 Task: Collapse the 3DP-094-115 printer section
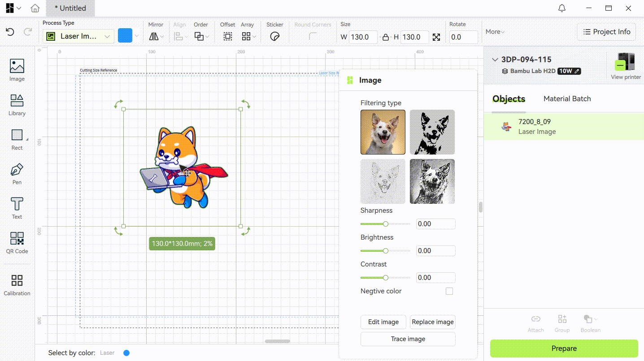(495, 60)
